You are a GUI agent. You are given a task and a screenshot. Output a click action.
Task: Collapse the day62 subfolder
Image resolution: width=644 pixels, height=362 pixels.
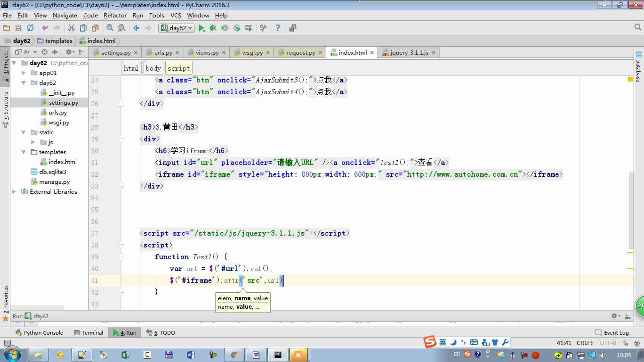point(24,83)
